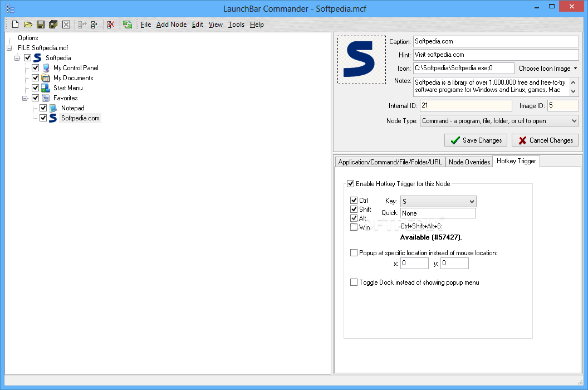Image resolution: width=588 pixels, height=390 pixels.
Task: Uncheck the Ctrl modifier checkbox
Action: pos(354,200)
